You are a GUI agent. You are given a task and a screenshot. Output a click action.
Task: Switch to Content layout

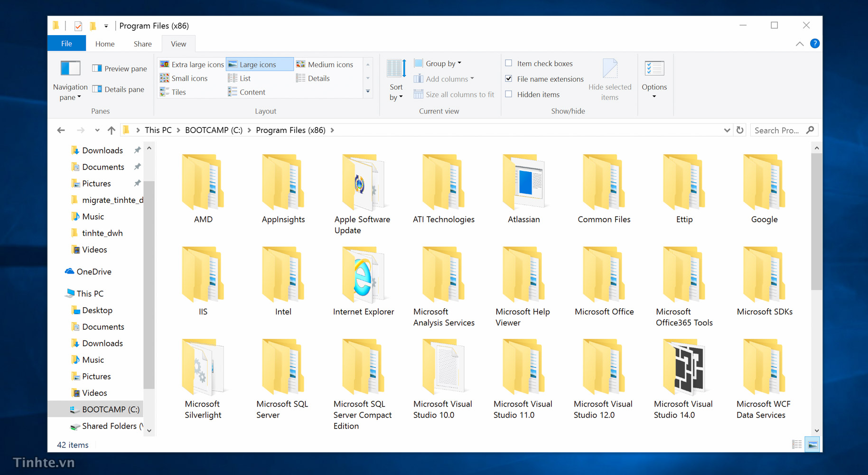tap(247, 92)
